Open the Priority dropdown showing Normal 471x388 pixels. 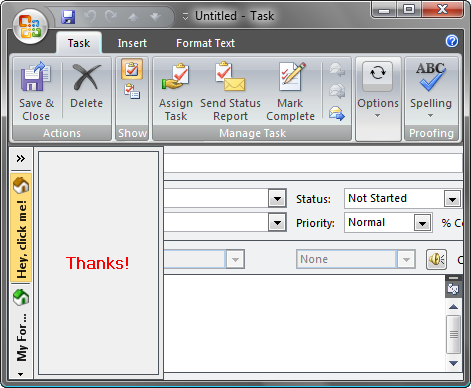(422, 223)
